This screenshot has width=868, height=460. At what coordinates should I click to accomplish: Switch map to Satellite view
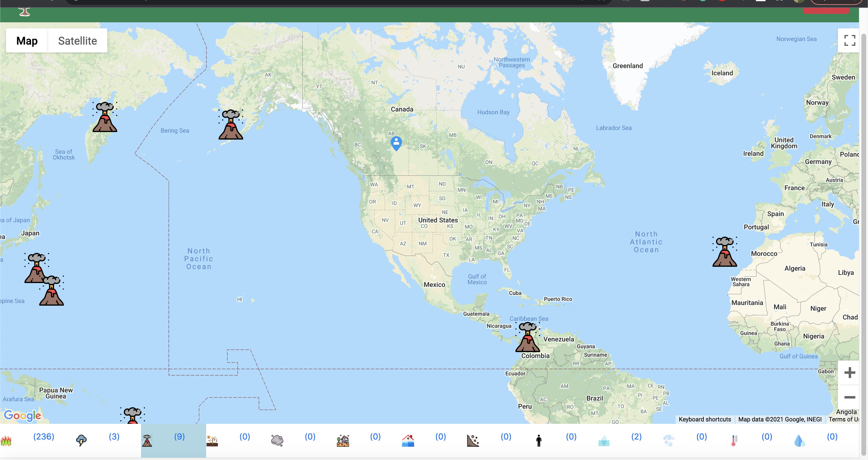tap(77, 41)
